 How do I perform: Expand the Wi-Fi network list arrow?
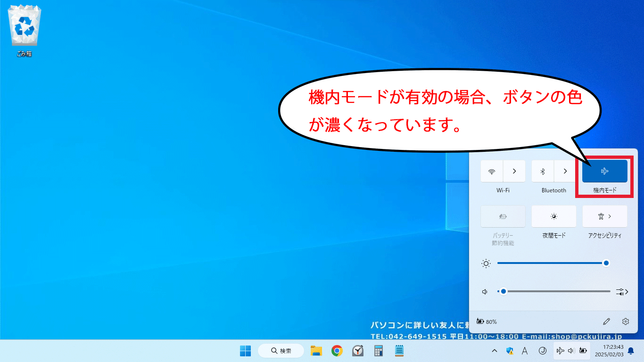tap(514, 171)
